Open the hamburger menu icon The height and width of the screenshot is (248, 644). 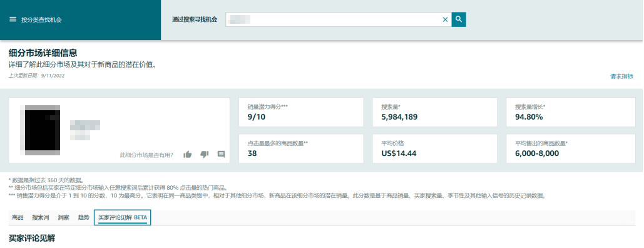[13, 19]
